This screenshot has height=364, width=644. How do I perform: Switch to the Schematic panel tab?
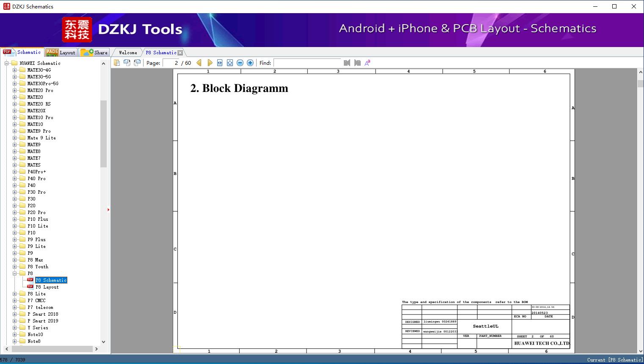pyautogui.click(x=22, y=52)
